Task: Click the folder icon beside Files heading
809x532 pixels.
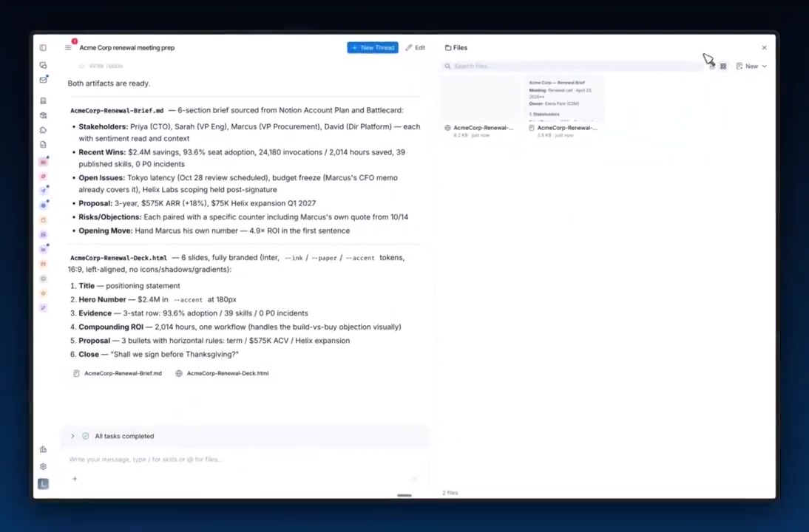Action: (x=448, y=48)
